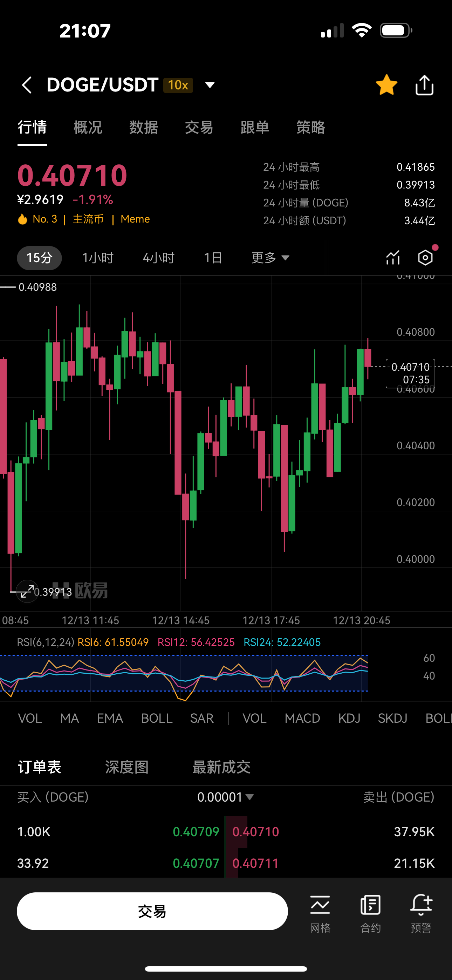The height and width of the screenshot is (980, 452).
Task: Select the ask price 0.40710 in order book
Action: pyautogui.click(x=256, y=832)
